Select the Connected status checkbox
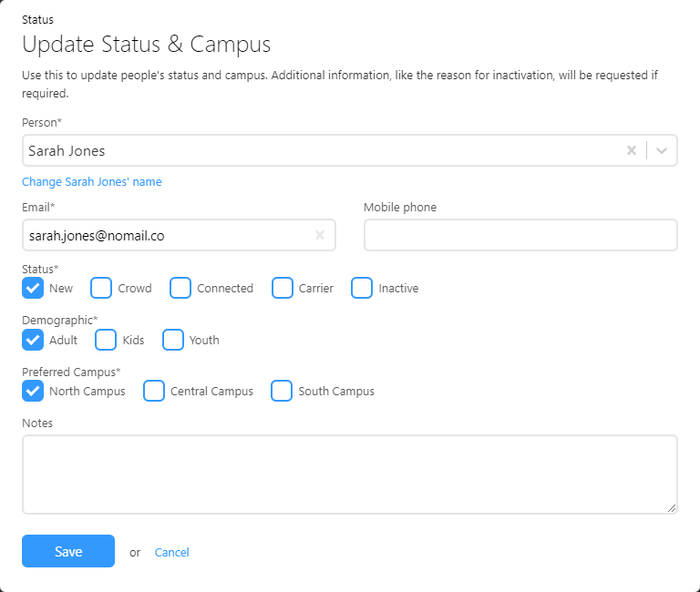This screenshot has width=700, height=592. 180,288
